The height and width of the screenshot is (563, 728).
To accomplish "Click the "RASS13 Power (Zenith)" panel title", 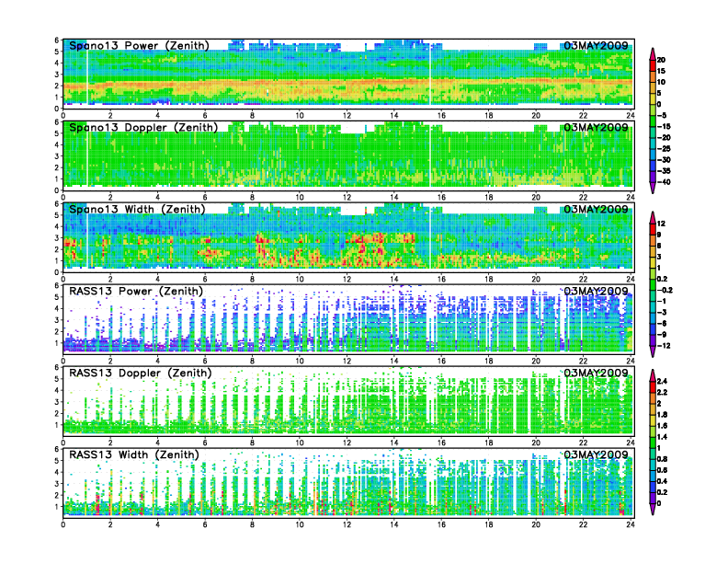I will coord(135,292).
